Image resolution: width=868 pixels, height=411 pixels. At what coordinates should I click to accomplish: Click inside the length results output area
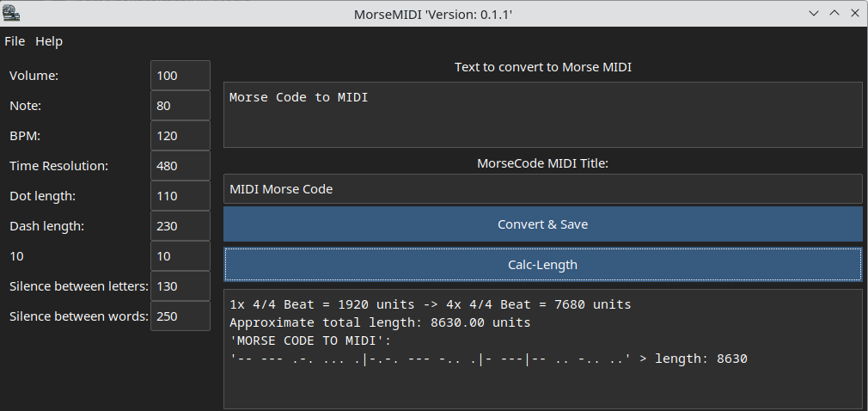543,349
